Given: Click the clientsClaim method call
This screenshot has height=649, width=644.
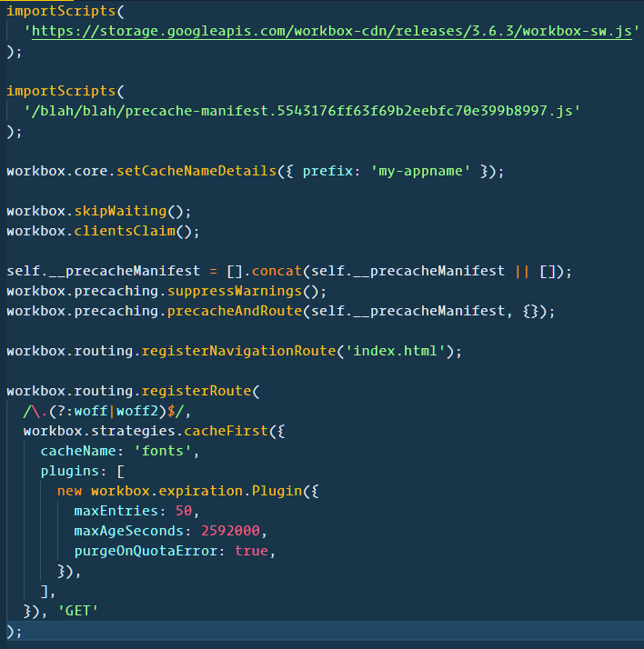Looking at the screenshot, I should [x=125, y=231].
